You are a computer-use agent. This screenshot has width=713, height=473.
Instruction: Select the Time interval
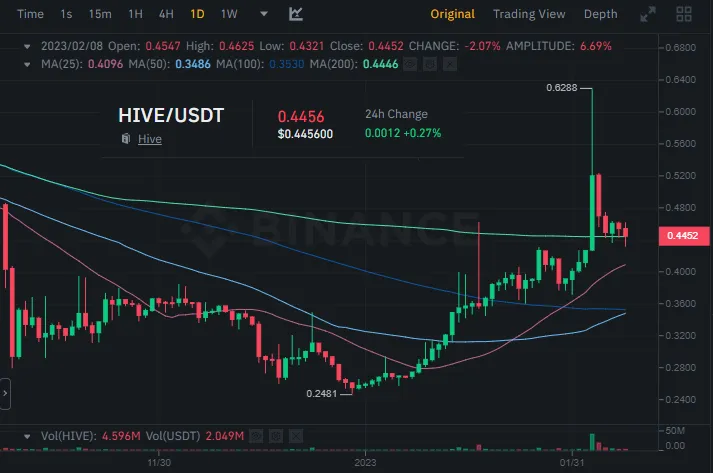pyautogui.click(x=30, y=14)
